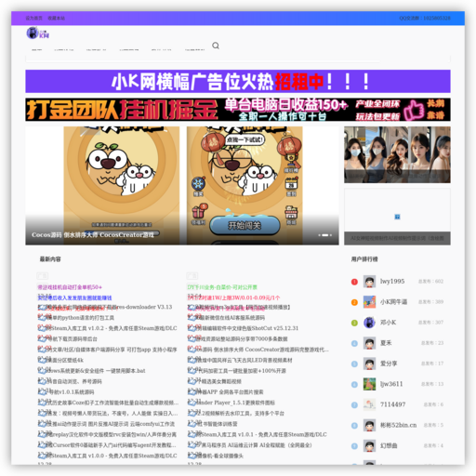476x476 pixels.
Task: Click the broken image icon in sidebar card
Action: pyautogui.click(x=397, y=217)
